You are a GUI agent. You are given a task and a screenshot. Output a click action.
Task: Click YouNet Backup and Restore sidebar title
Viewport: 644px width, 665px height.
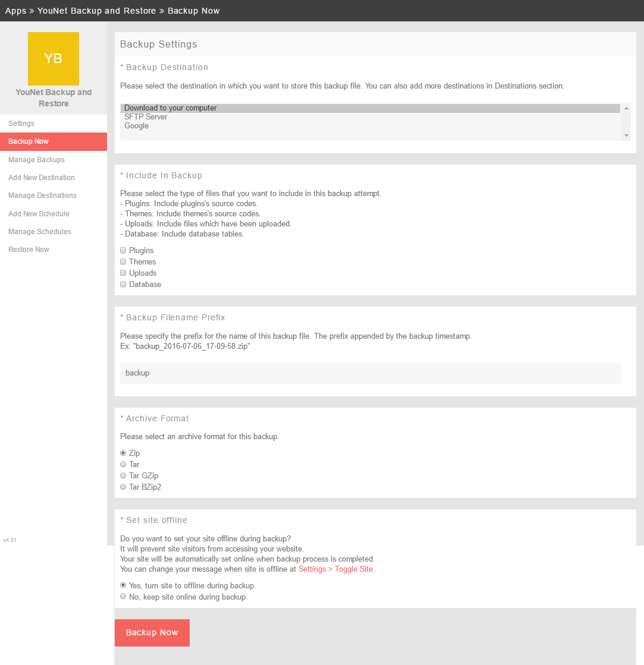pyautogui.click(x=54, y=97)
